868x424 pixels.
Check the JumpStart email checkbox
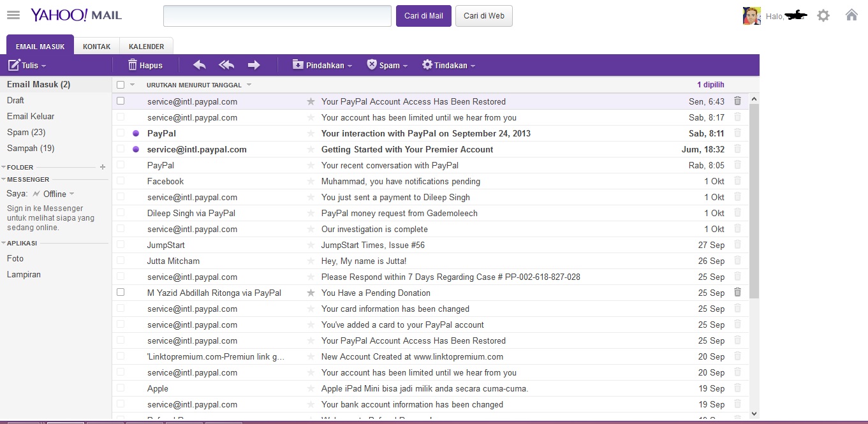point(121,244)
